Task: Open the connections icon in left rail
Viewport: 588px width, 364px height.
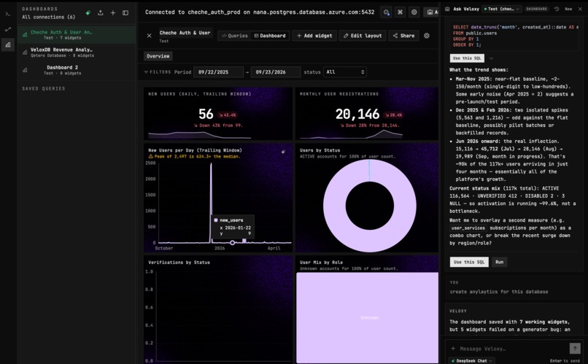Action: (8, 29)
